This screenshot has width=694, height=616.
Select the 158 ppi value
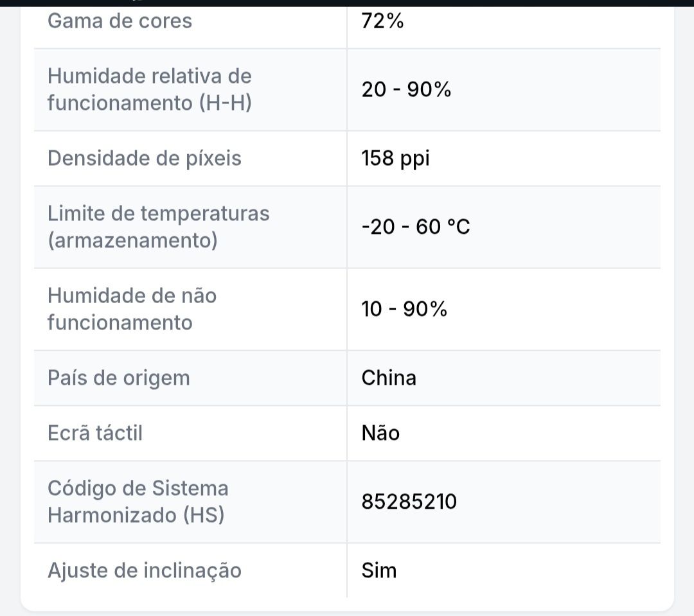point(395,159)
